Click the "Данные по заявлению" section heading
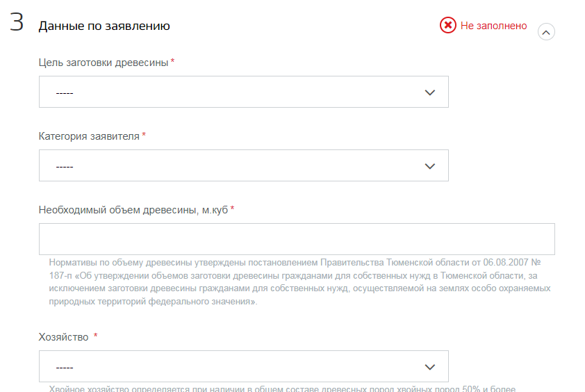 point(104,26)
